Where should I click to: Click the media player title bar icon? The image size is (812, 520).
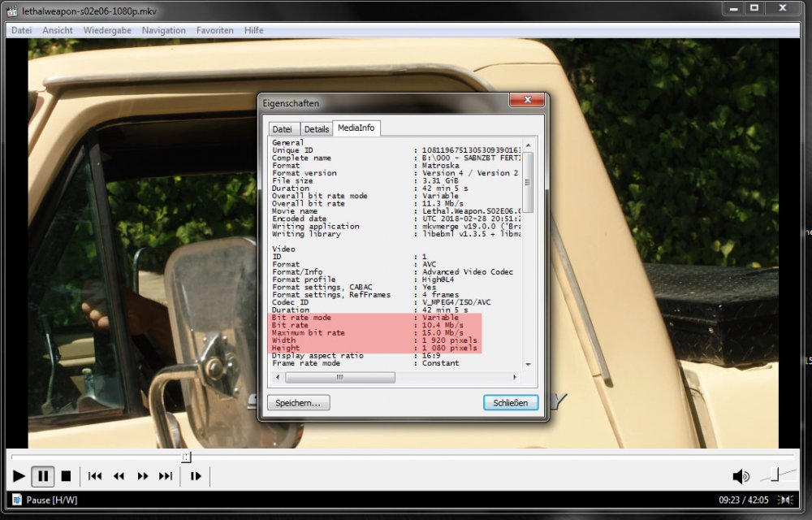pyautogui.click(x=12, y=11)
